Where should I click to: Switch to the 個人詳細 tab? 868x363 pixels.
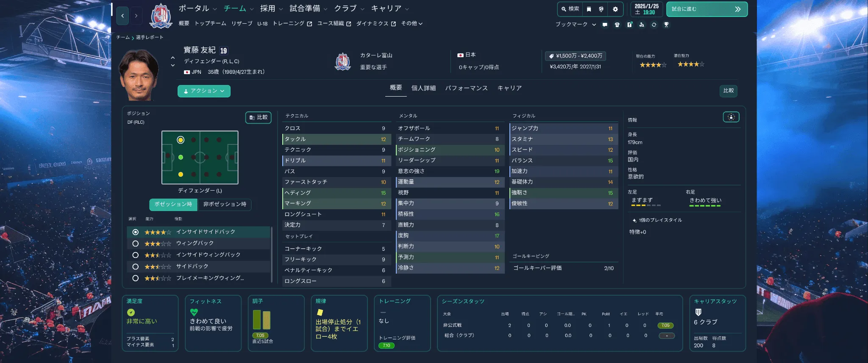point(423,88)
